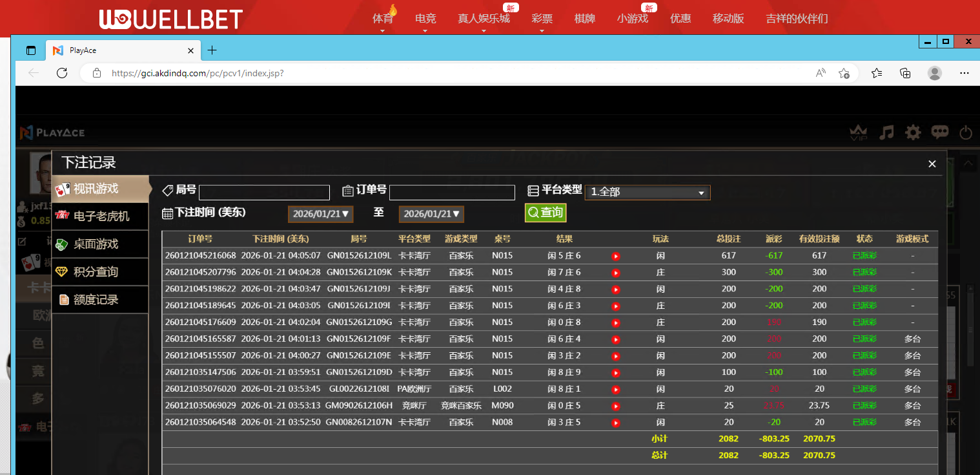Expand the 平台类型 dropdown showing 1.全部

pos(647,193)
